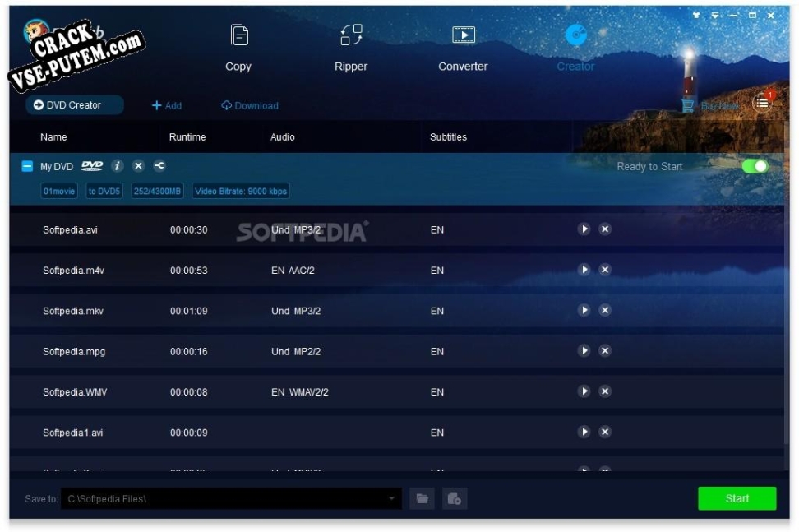The image size is (799, 532).
Task: Click the DVD format logo icon
Action: 92,166
